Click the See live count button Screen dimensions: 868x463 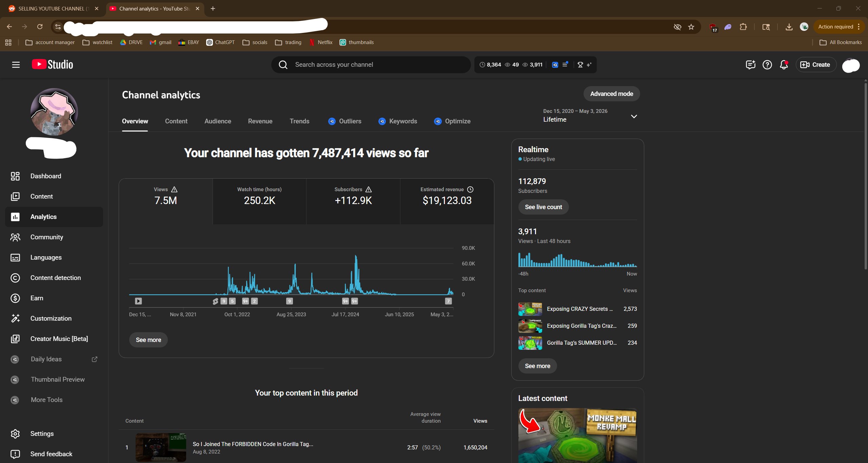[543, 207]
